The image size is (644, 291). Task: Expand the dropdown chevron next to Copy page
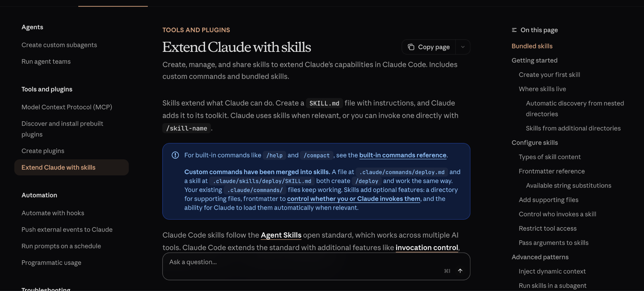(463, 47)
